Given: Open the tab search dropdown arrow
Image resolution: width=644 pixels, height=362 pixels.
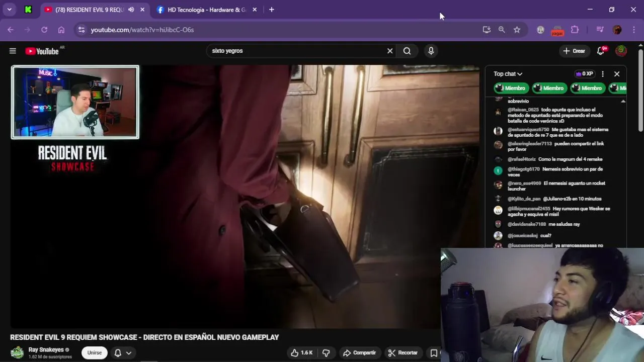Looking at the screenshot, I should [9, 10].
